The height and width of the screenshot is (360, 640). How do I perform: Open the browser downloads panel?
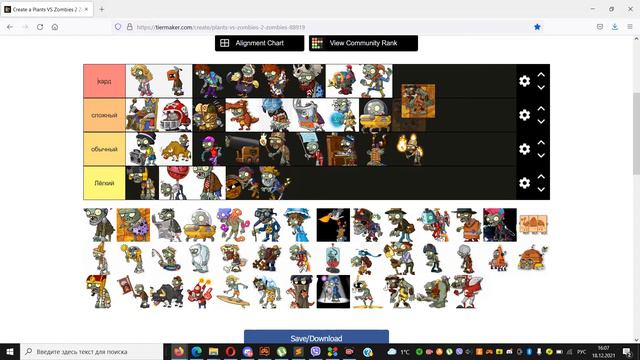(615, 27)
